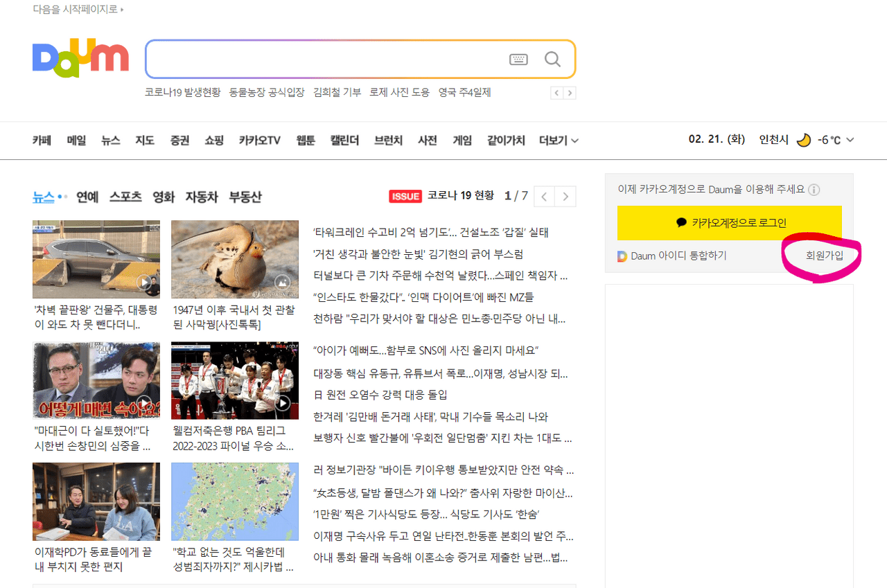Click trending keyword 김희철 기부

click(337, 93)
